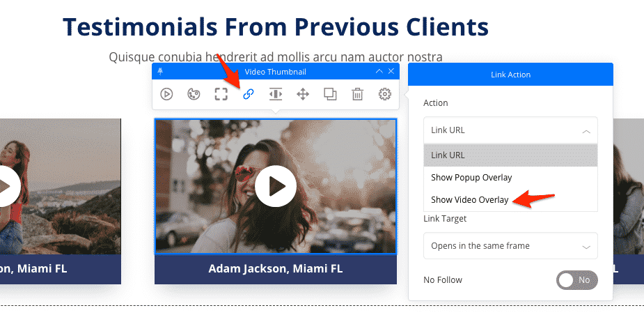Collapse Video Thumbnail toolbar with up chevron

pos(379,72)
